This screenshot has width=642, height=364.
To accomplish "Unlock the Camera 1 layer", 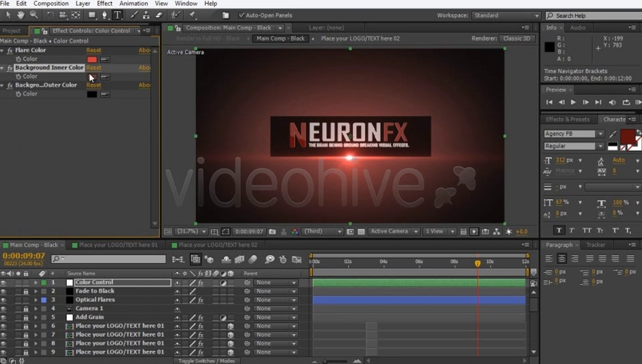I will tap(25, 308).
